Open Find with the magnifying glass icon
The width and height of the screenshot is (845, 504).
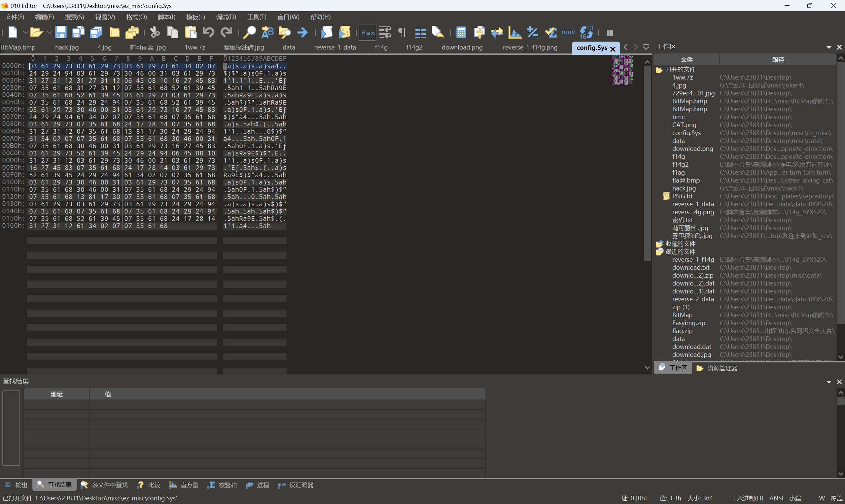(249, 32)
